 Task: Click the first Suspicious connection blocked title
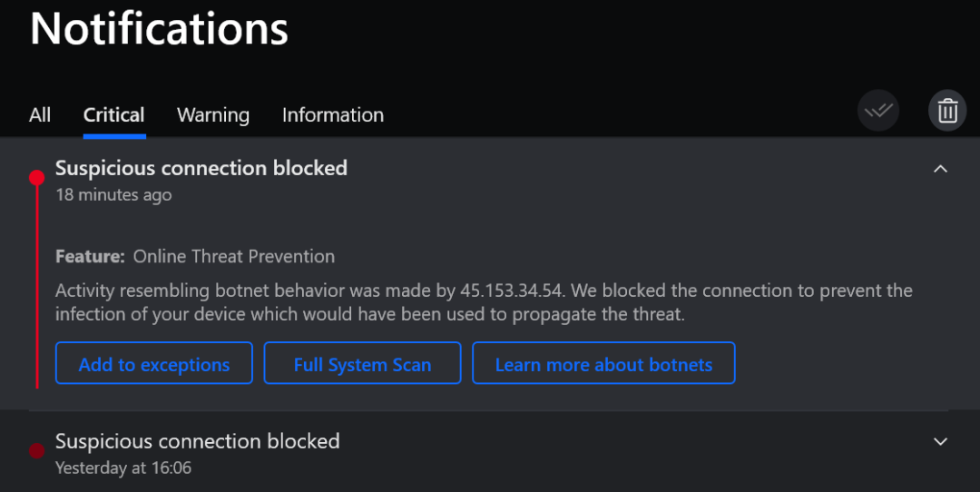[201, 168]
